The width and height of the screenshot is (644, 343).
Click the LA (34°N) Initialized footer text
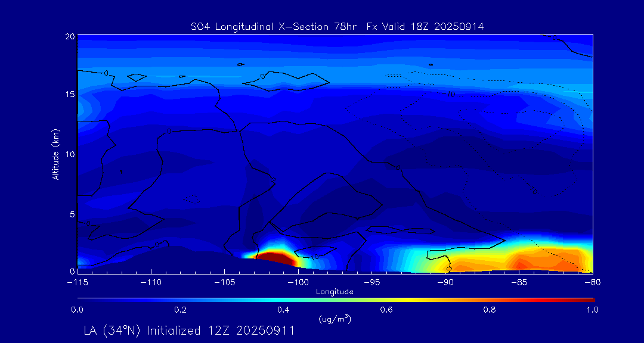[x=189, y=330]
